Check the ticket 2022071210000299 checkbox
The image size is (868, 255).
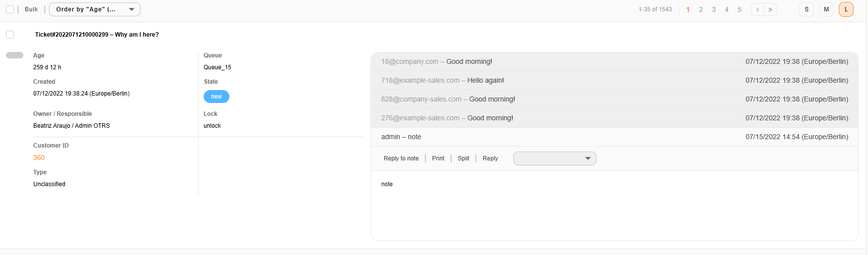[10, 35]
